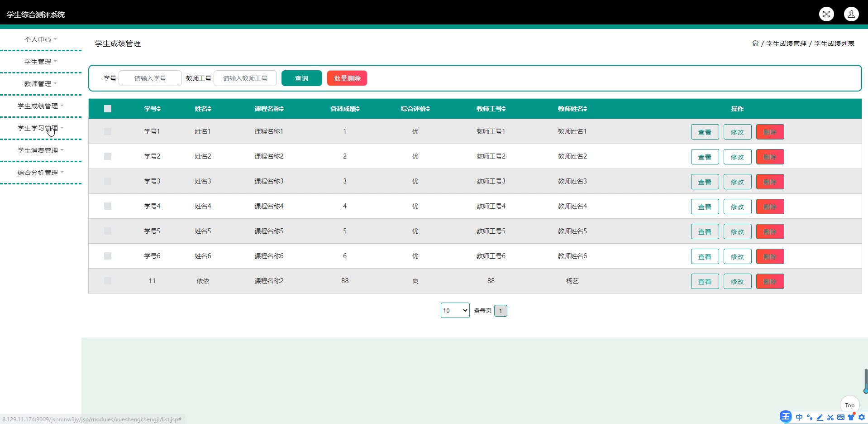
Task: Expand the 学生管理 sidebar menu
Action: coord(41,62)
